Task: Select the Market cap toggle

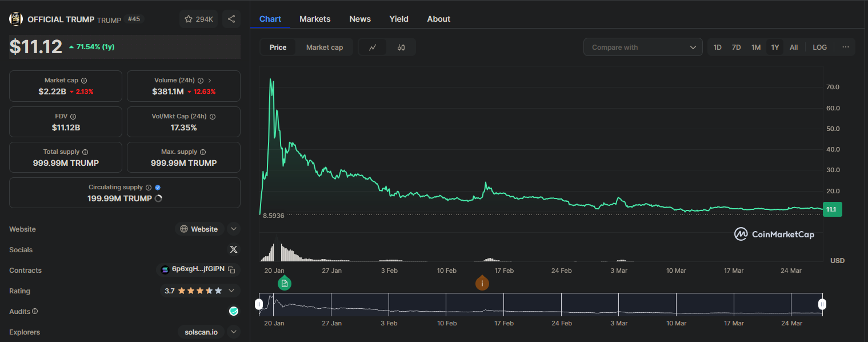Action: 325,47
